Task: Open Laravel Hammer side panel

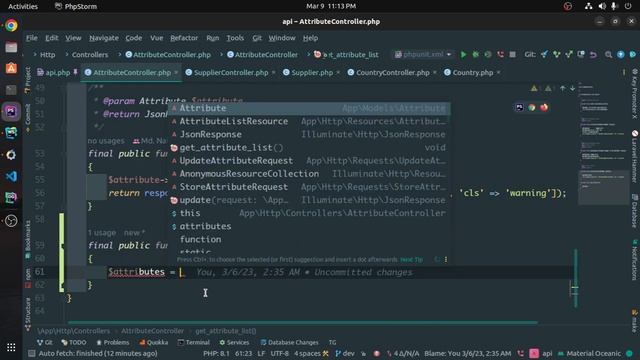Action: tap(635, 156)
